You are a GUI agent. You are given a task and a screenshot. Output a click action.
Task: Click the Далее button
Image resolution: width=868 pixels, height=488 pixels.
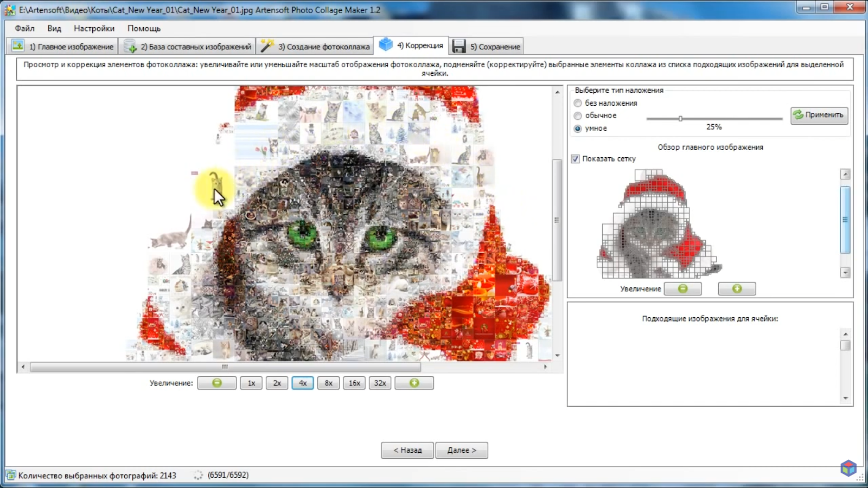click(x=462, y=450)
